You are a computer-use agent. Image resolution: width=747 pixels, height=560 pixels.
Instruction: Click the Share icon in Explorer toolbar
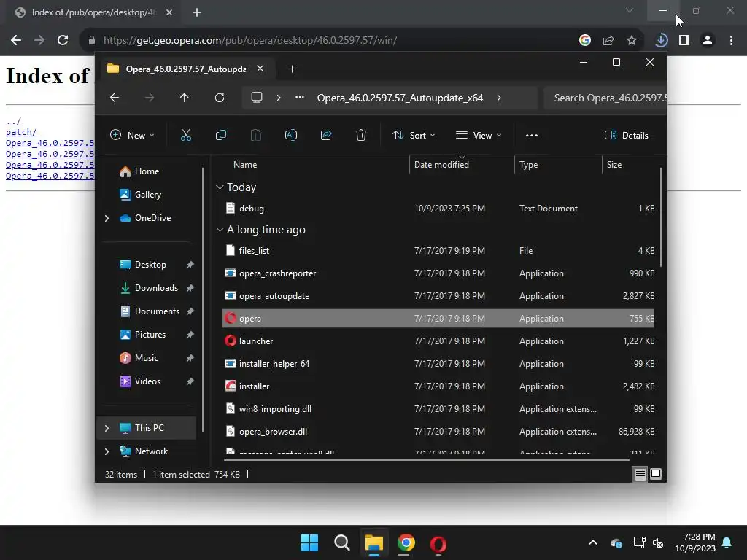326,135
